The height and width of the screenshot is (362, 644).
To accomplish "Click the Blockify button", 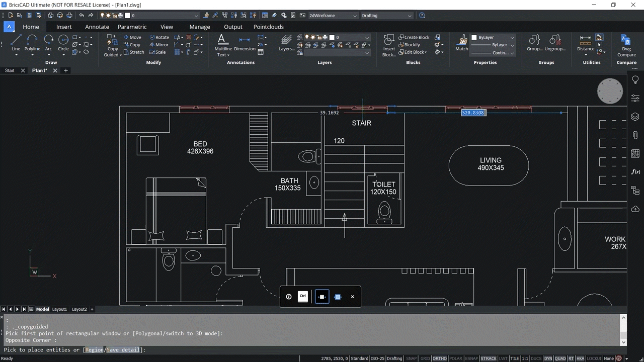I will 412,44.
